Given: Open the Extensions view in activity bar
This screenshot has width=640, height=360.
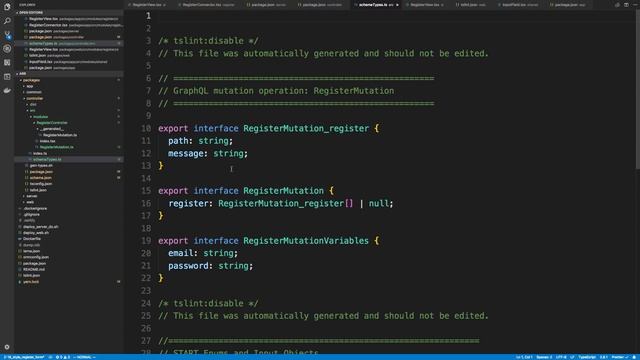Looking at the screenshot, I should coord(7,62).
